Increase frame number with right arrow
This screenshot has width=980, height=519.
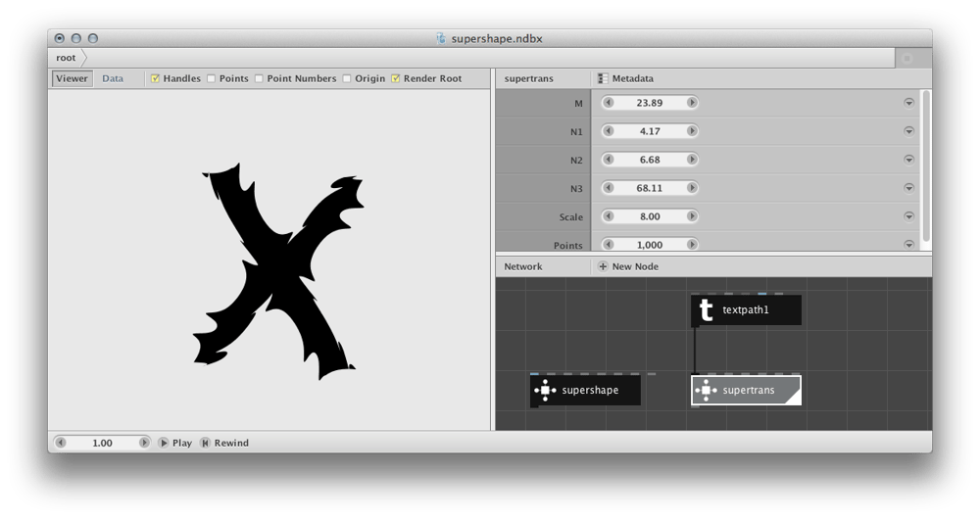144,443
